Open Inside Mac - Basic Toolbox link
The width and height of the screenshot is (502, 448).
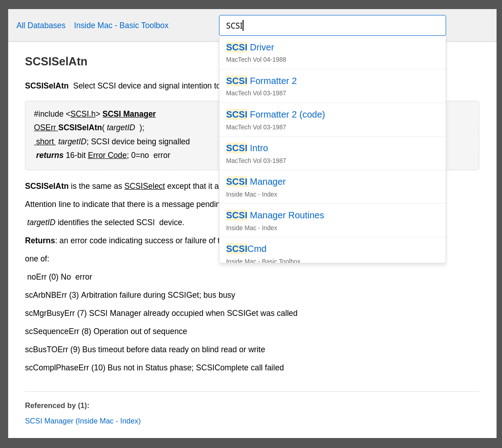coord(121,25)
